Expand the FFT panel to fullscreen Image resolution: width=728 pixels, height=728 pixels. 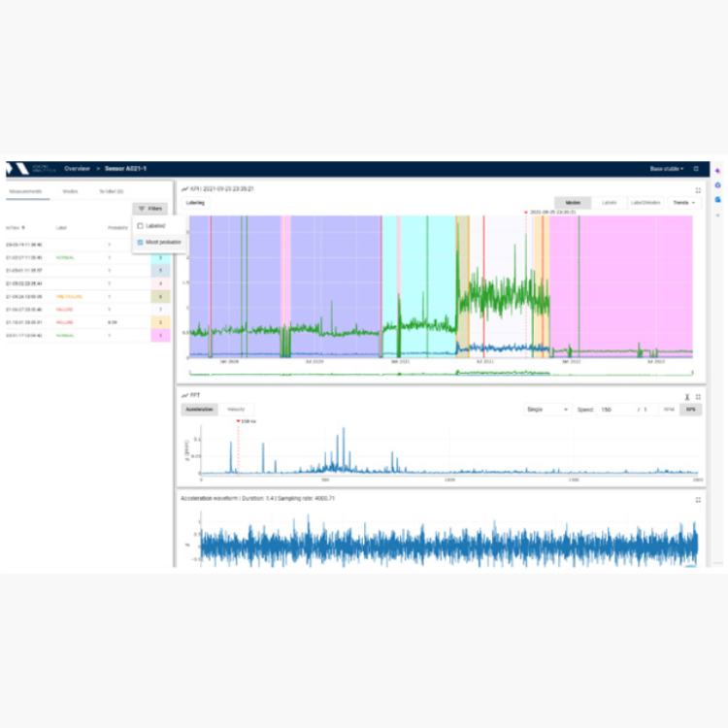point(698,397)
